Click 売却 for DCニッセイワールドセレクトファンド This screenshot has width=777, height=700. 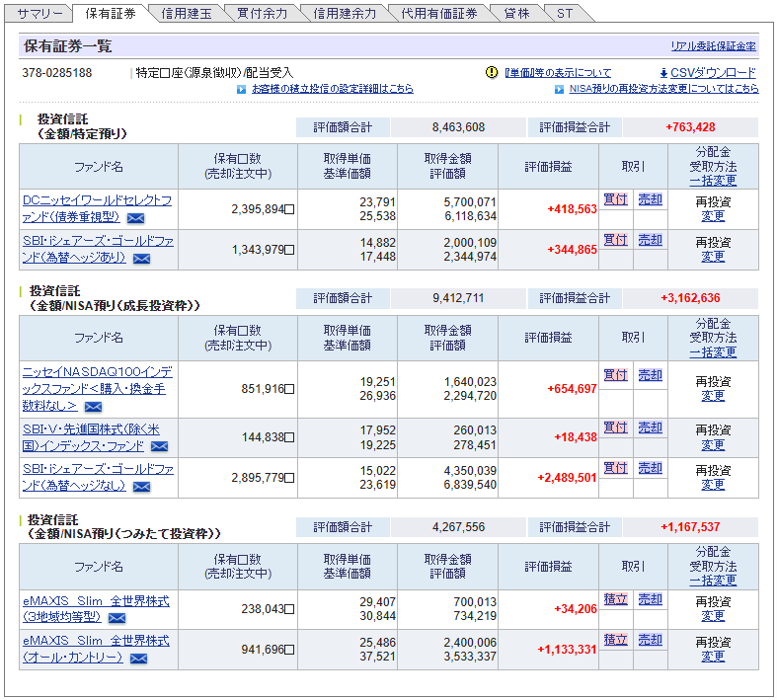[x=651, y=199]
